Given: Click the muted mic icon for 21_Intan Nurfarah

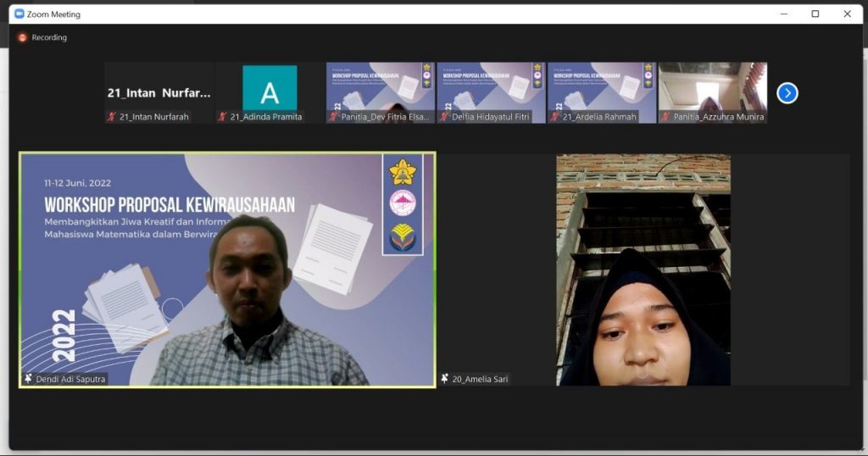Looking at the screenshot, I should pos(112,117).
